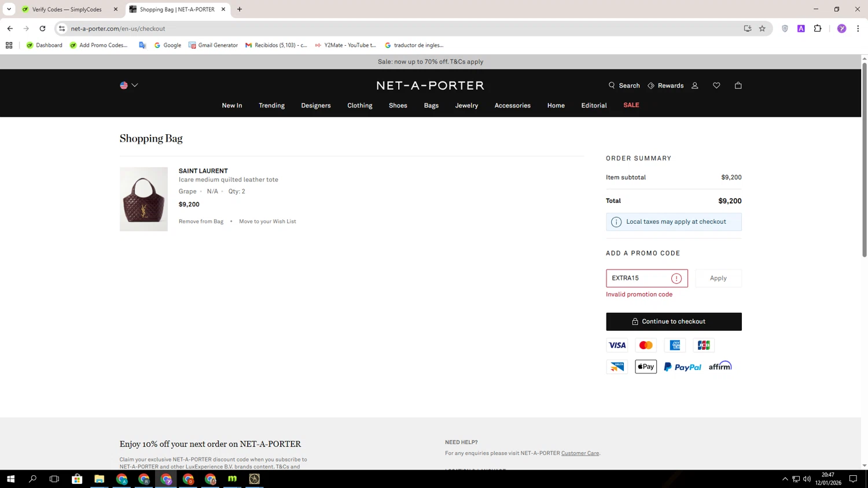Click the JCB payment icon
This screenshot has width=868, height=488.
[704, 345]
